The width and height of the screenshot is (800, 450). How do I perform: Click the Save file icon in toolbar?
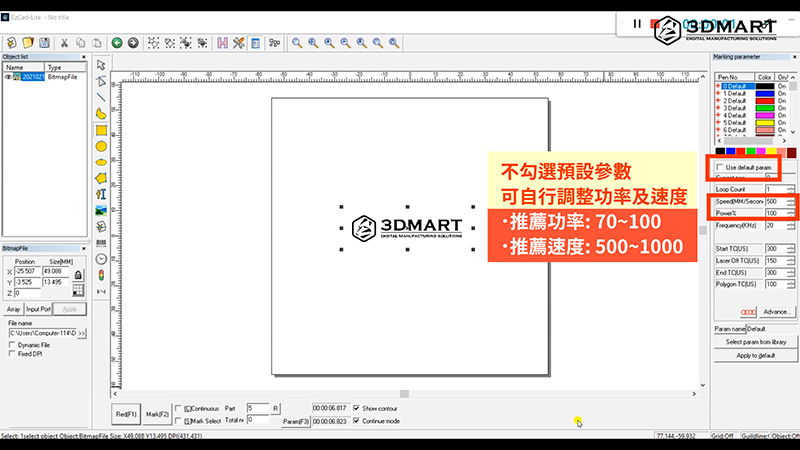click(44, 43)
